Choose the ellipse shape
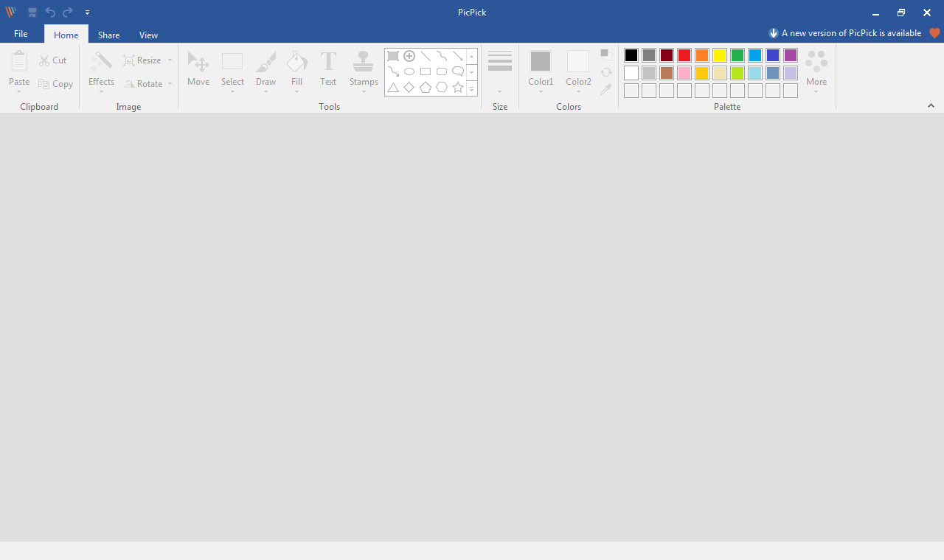The width and height of the screenshot is (944, 560). point(409,71)
